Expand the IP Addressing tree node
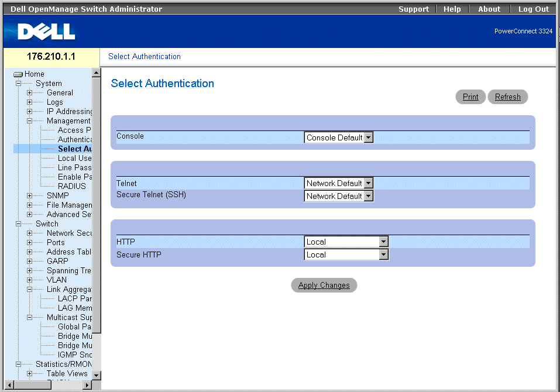560x392 pixels. click(x=29, y=111)
